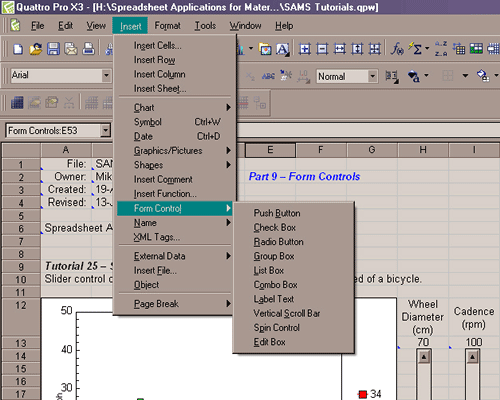Expand the External Data submenu
This screenshot has height=400, width=500.
(x=174, y=256)
